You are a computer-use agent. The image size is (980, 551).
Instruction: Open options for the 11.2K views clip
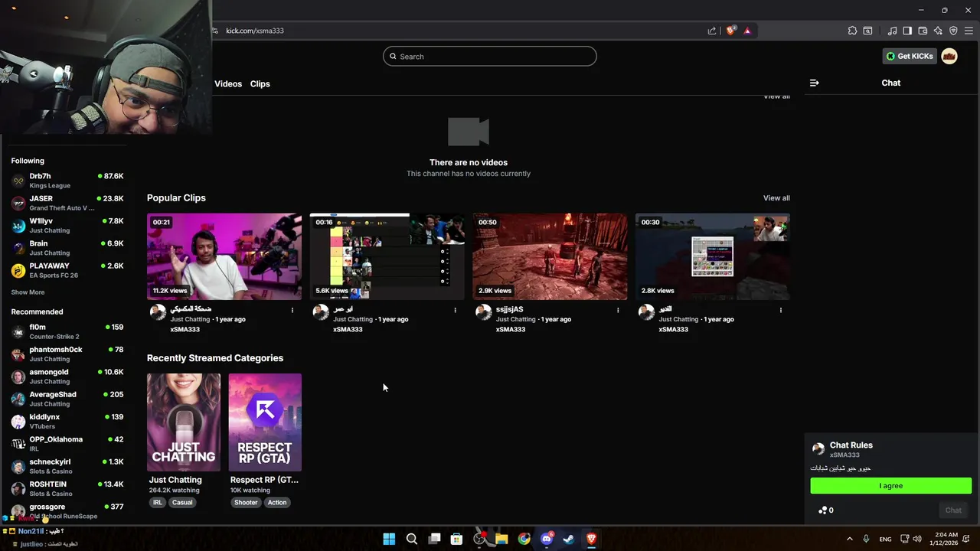pyautogui.click(x=292, y=310)
